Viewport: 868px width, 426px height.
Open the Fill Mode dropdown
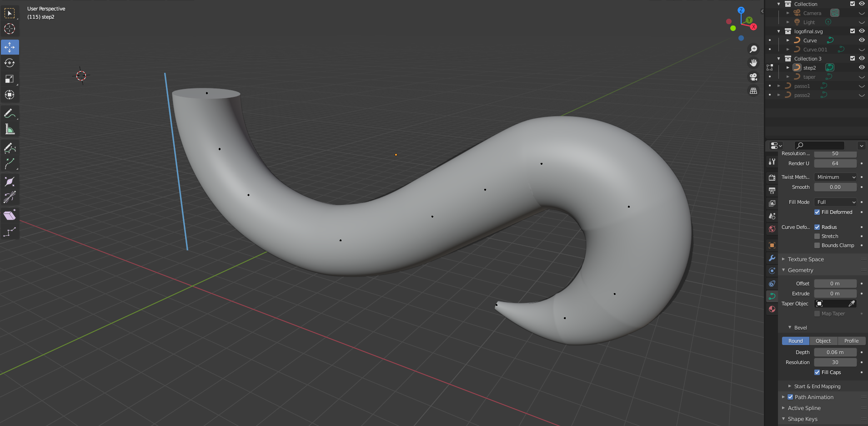point(836,202)
